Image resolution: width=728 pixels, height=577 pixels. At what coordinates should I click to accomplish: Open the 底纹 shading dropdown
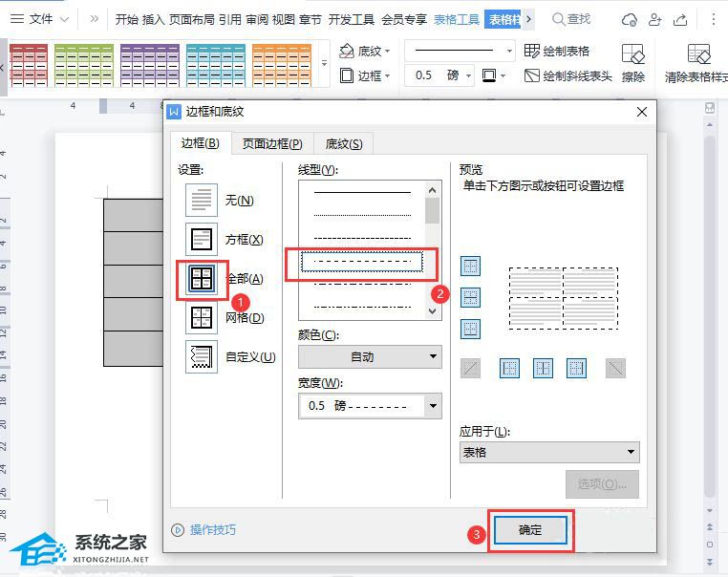(364, 51)
